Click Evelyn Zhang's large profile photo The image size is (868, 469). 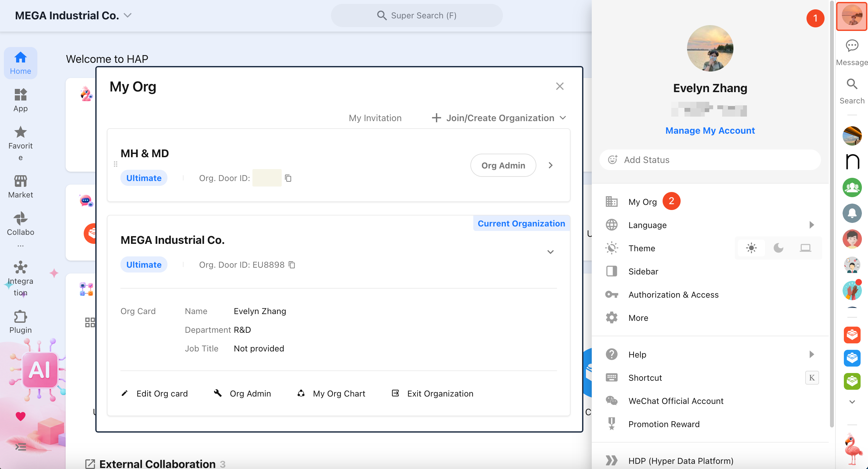710,48
